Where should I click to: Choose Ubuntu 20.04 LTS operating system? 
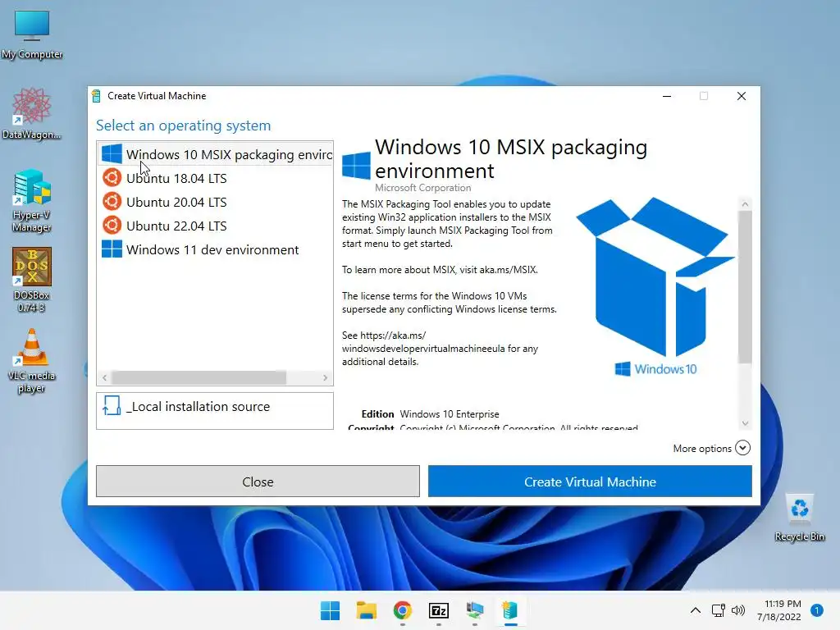click(215, 202)
